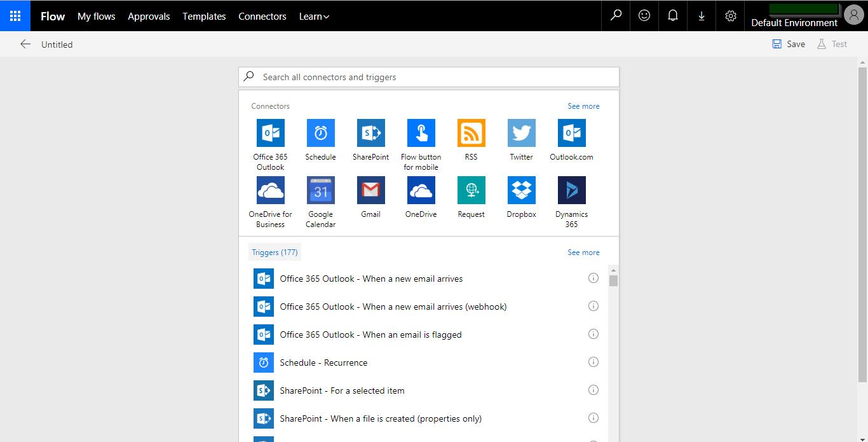Select the Triggers (177) tab
Image resolution: width=868 pixels, height=442 pixels.
pyautogui.click(x=275, y=252)
